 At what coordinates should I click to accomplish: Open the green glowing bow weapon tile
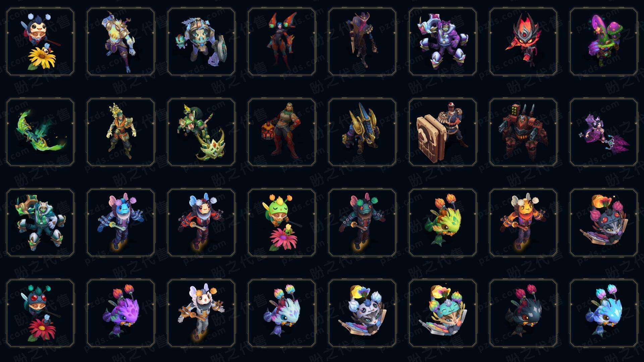(40, 132)
